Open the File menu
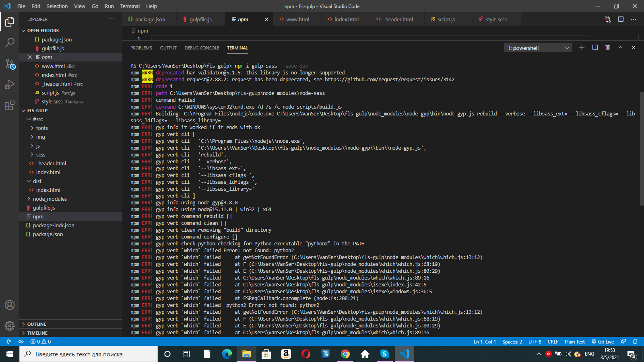Screen dimensions: 644x362 click(21, 6)
